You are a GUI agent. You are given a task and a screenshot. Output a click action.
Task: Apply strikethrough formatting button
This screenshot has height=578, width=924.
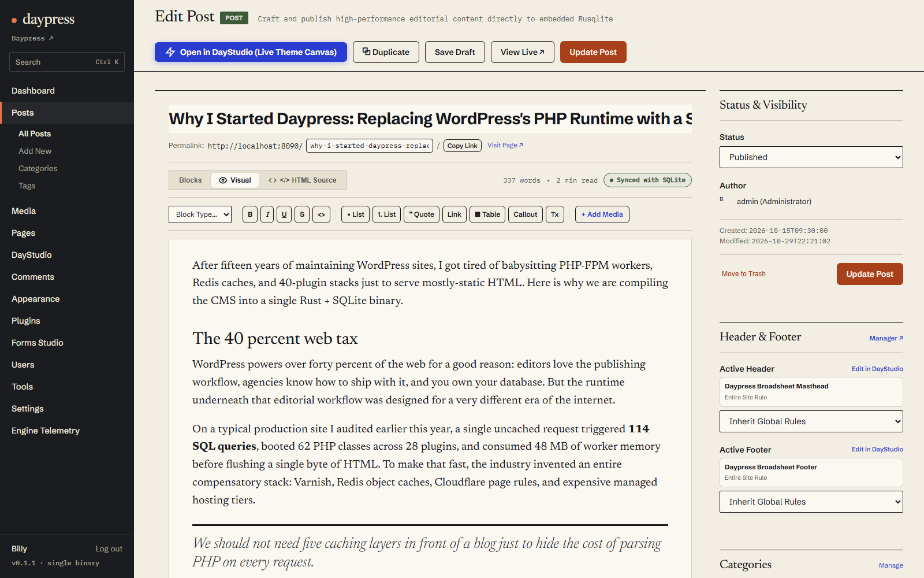[302, 214]
